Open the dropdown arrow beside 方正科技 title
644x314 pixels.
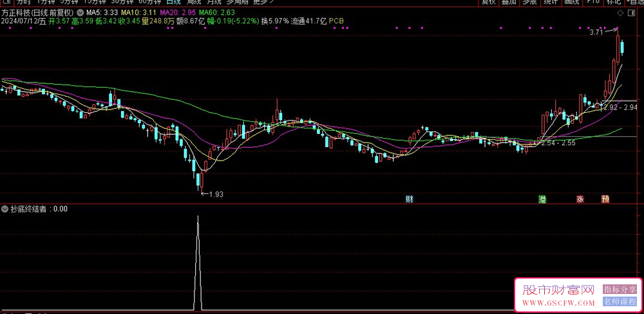click(80, 13)
